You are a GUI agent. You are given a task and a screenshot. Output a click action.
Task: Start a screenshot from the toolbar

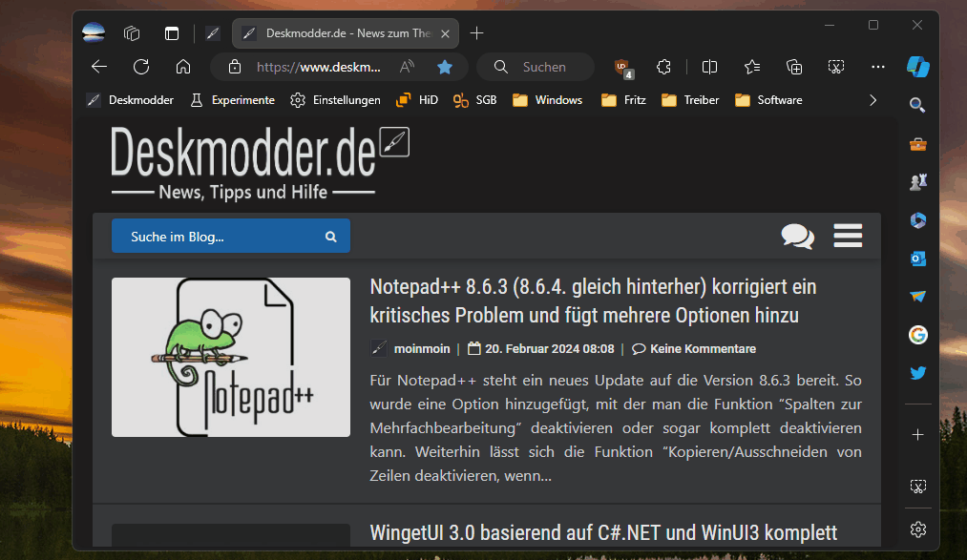tap(835, 67)
